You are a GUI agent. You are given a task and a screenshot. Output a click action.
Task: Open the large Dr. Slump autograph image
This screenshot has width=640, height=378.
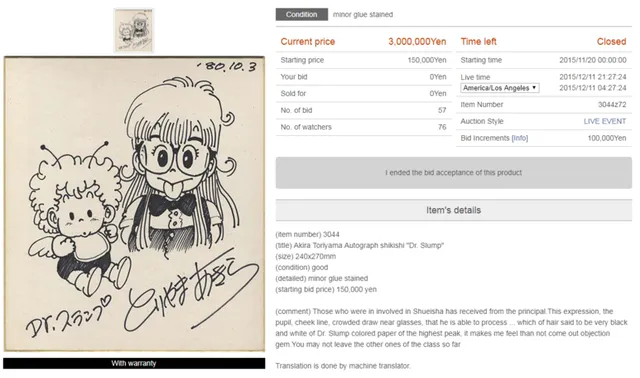tap(134, 204)
